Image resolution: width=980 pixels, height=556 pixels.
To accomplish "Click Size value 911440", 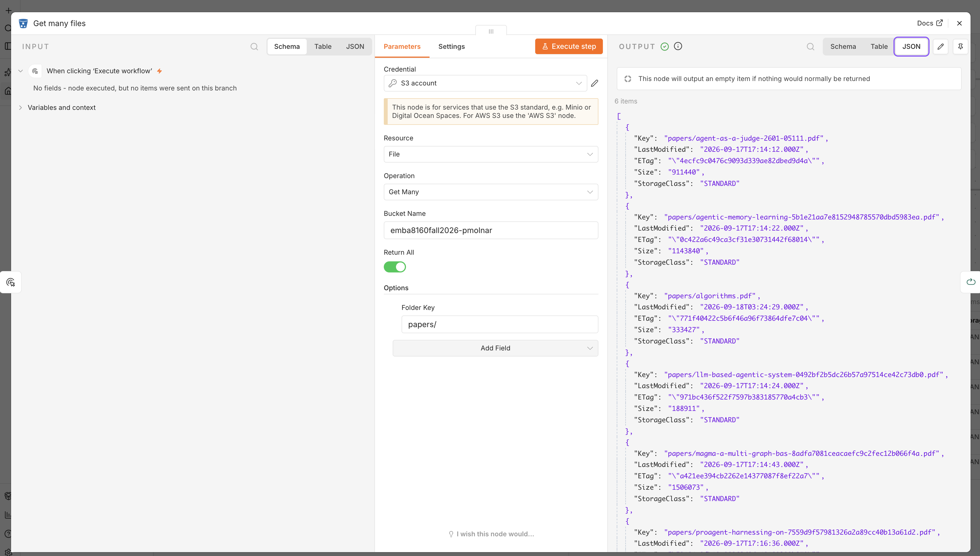I will coord(684,172).
